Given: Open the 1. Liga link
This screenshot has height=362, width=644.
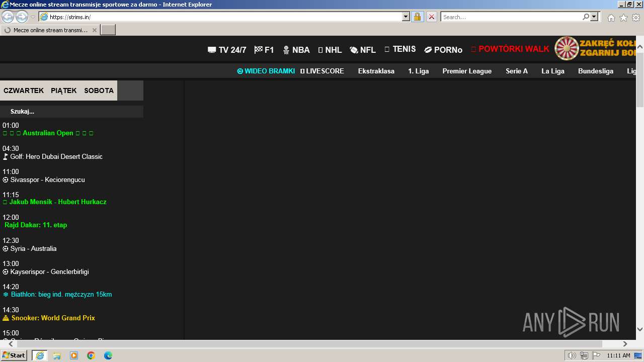Looking at the screenshot, I should 419,71.
